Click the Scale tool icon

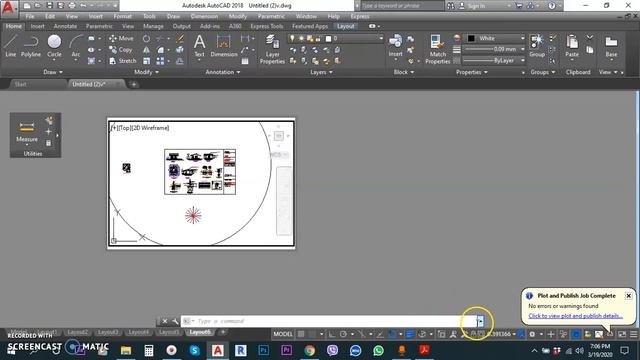point(146,61)
